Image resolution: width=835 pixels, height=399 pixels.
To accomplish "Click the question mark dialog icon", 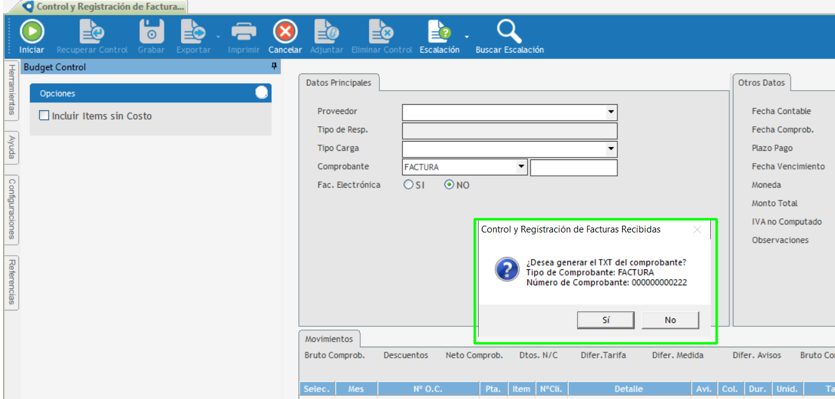I will (x=507, y=270).
